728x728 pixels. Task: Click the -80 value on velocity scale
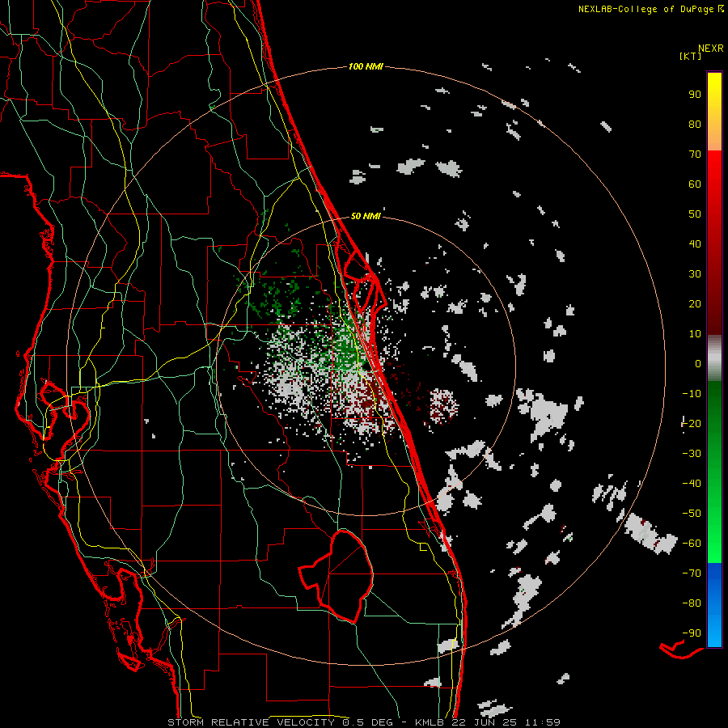pos(692,603)
